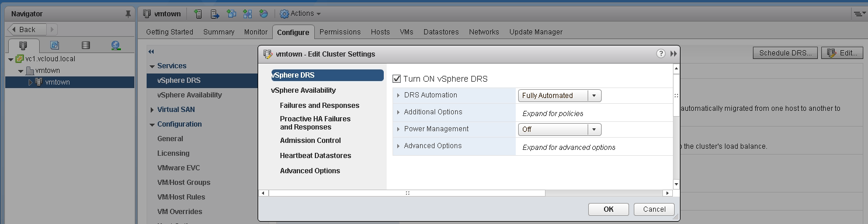
Task: Open the Permissions tab
Action: pos(340,32)
